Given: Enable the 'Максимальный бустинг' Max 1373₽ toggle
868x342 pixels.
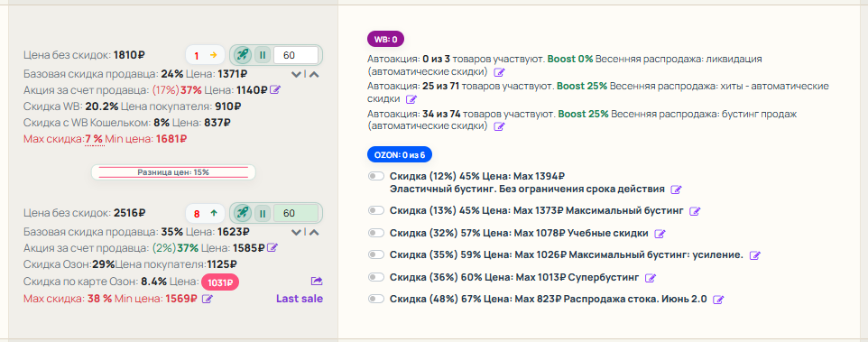Looking at the screenshot, I should (x=376, y=211).
